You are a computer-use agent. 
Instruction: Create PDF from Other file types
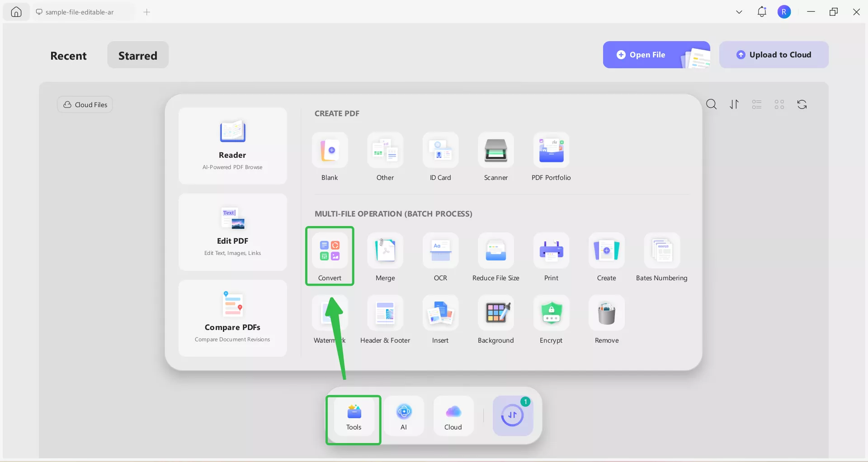pos(385,156)
